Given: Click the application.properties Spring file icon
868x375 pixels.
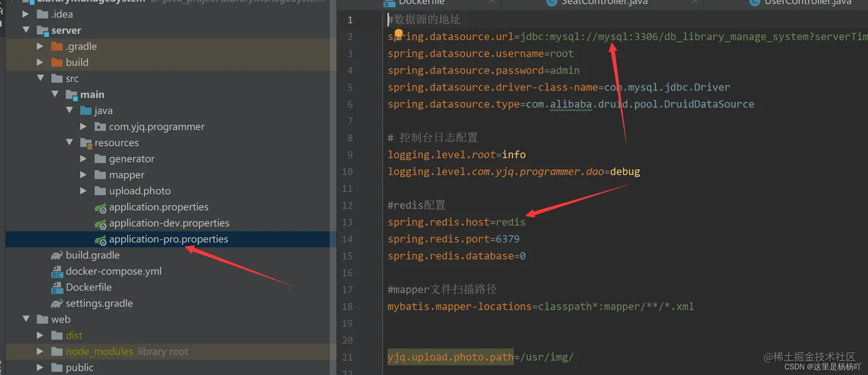Looking at the screenshot, I should pyautogui.click(x=100, y=207).
